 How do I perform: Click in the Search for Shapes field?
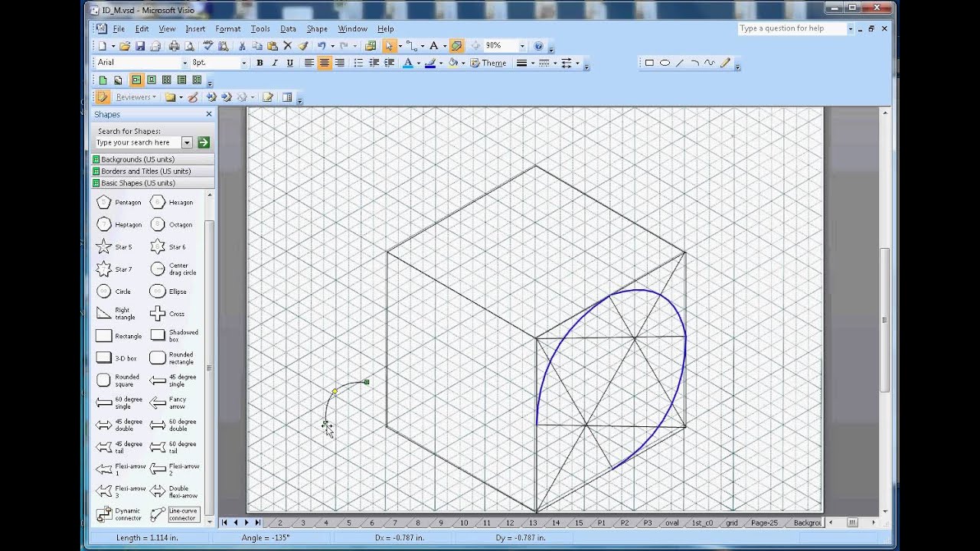pos(138,142)
